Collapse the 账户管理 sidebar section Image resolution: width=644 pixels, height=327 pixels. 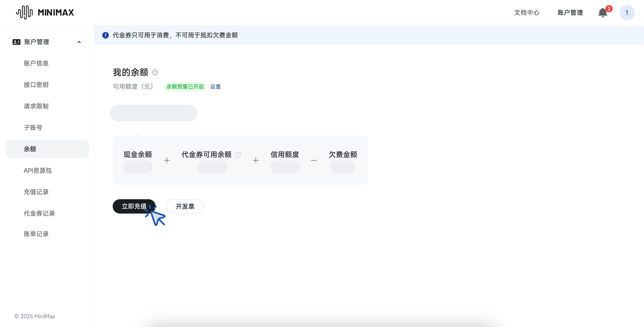(79, 42)
